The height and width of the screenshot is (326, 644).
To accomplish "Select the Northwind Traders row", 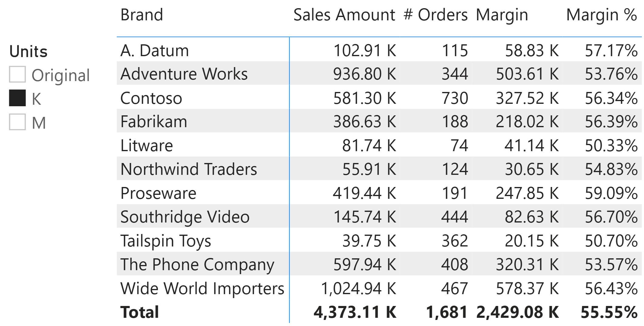I will pos(188,169).
